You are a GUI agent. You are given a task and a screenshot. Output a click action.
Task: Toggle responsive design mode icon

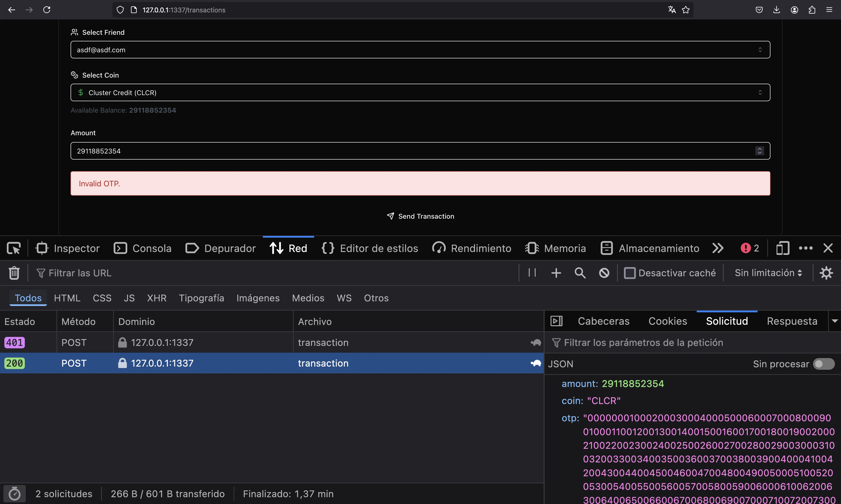pyautogui.click(x=783, y=248)
